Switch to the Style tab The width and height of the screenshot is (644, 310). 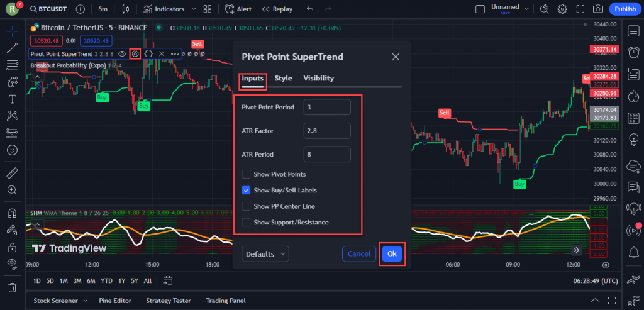(284, 78)
